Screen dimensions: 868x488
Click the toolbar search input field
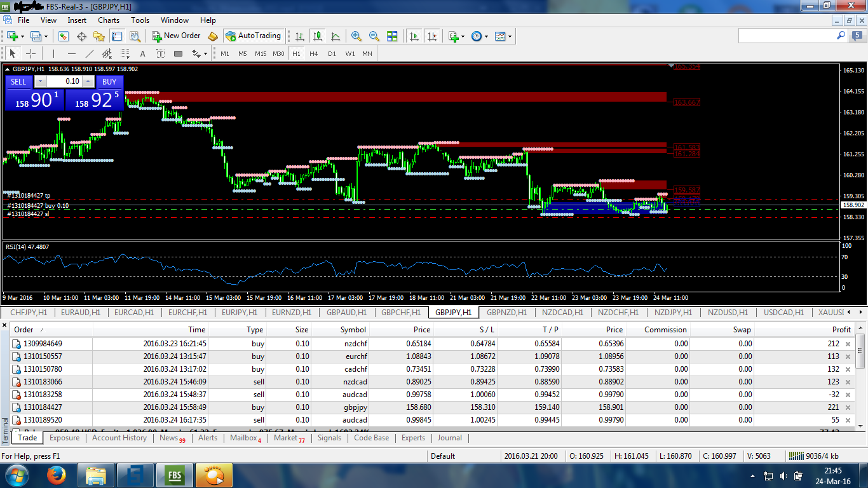787,36
